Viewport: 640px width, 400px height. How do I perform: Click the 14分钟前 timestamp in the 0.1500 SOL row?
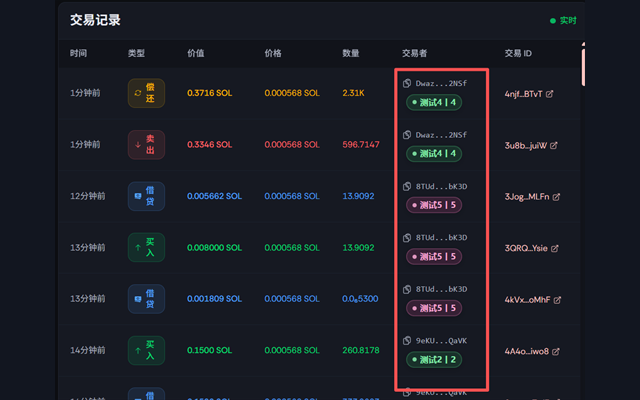pyautogui.click(x=88, y=350)
